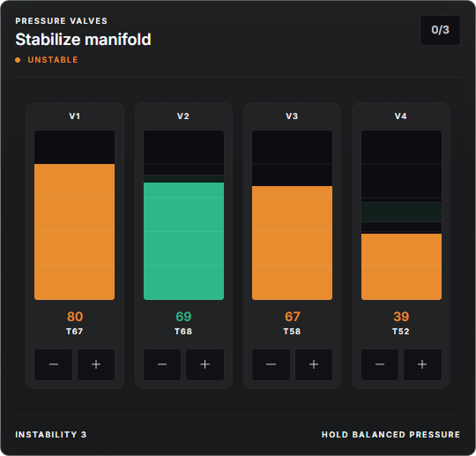
Task: Raise V2 pressure using its plus button
Action: coord(205,364)
